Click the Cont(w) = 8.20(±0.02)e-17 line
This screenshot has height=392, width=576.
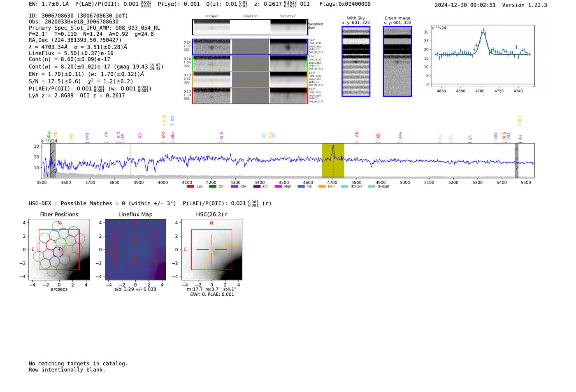pos(96,67)
